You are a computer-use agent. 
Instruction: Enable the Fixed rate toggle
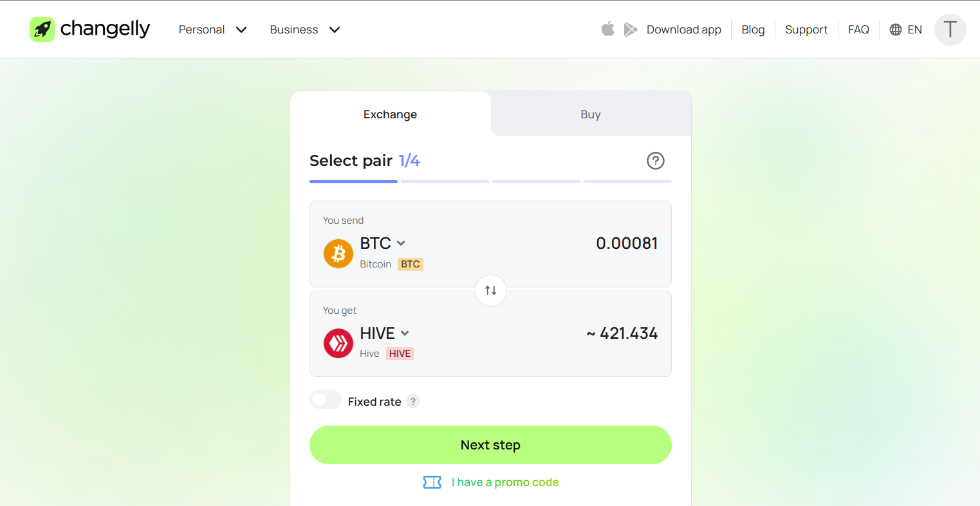326,400
